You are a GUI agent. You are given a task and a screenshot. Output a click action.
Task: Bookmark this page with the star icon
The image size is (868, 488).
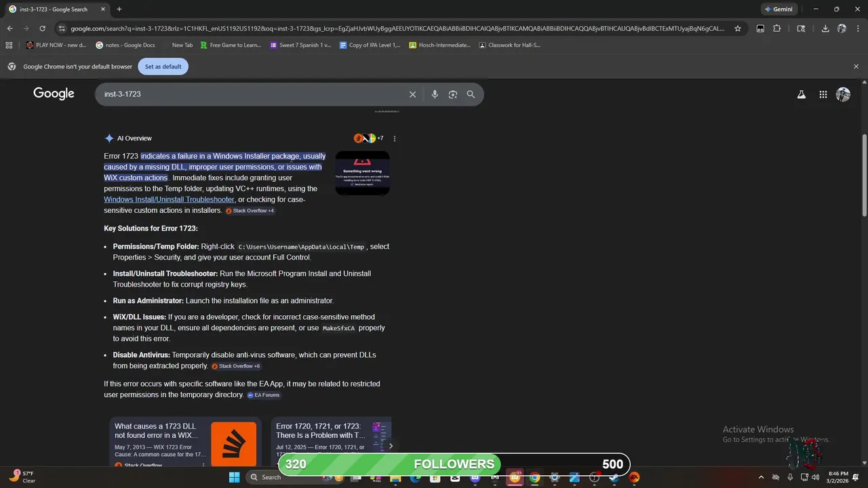pos(738,28)
